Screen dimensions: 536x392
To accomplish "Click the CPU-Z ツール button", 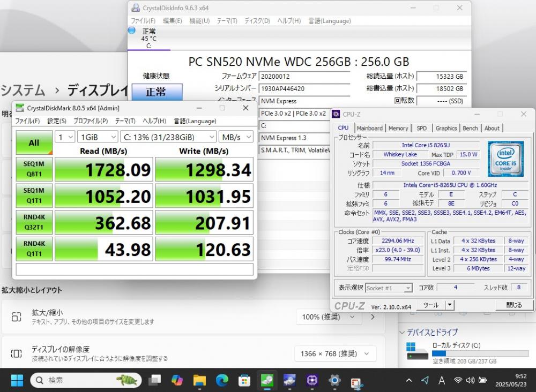I will click(430, 305).
